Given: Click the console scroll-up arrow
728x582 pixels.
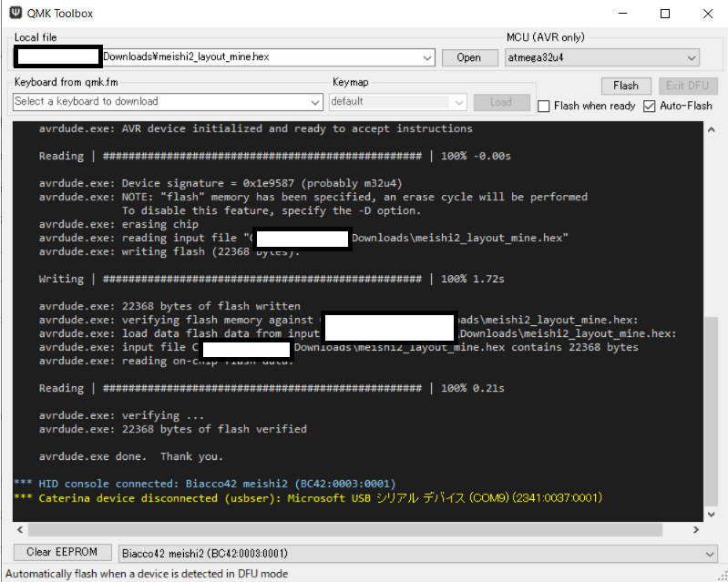Looking at the screenshot, I should (x=712, y=130).
